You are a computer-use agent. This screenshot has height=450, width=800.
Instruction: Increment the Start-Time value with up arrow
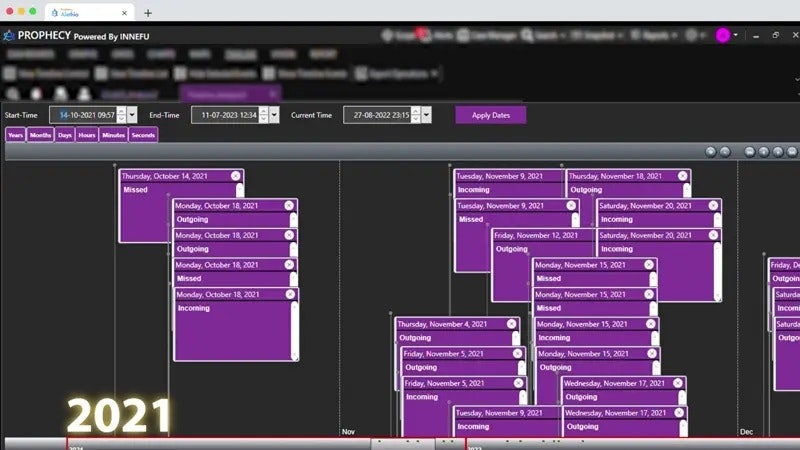click(x=121, y=111)
